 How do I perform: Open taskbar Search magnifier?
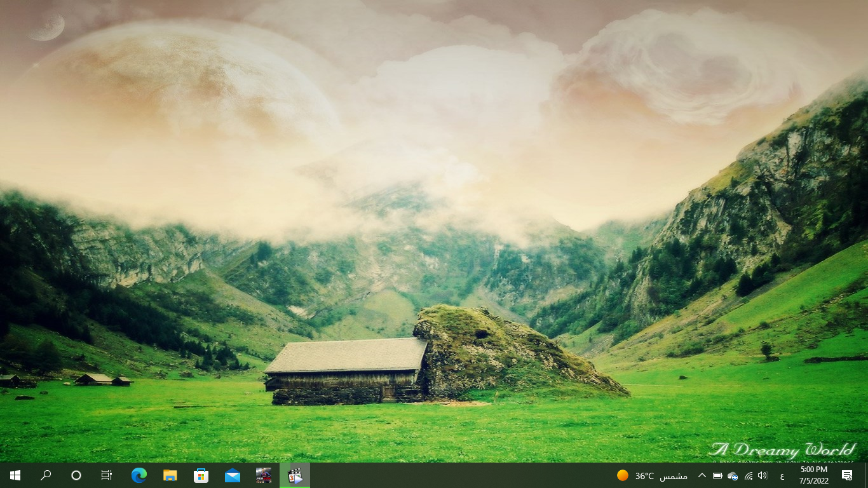[46, 475]
